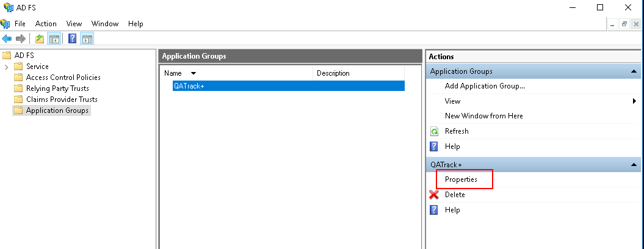Click the Forward arrow toolbar icon
The height and width of the screenshot is (249, 644).
coord(21,39)
